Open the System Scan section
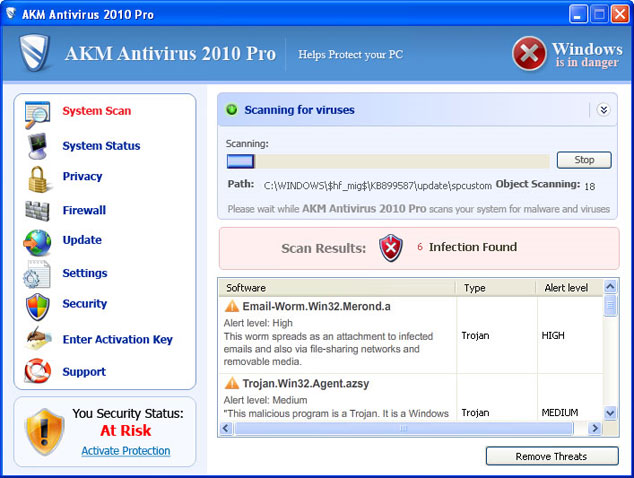The height and width of the screenshot is (478, 634). 96,111
